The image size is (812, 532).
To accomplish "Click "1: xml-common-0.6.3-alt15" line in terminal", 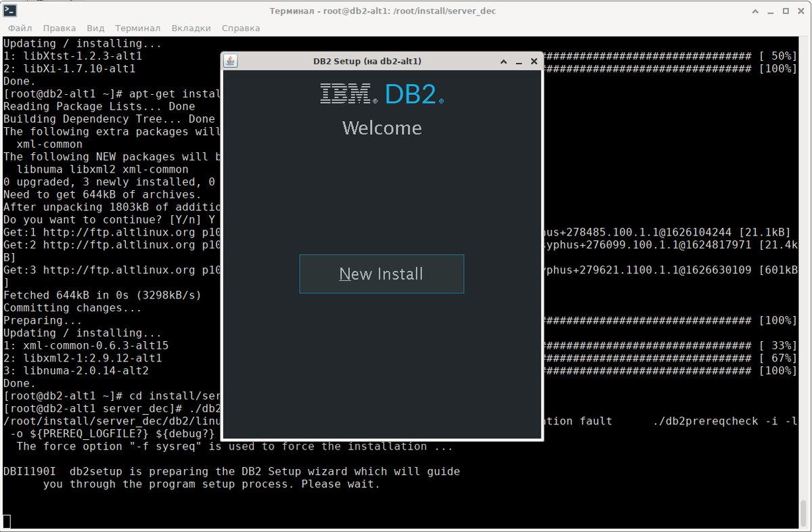I will 86,345.
